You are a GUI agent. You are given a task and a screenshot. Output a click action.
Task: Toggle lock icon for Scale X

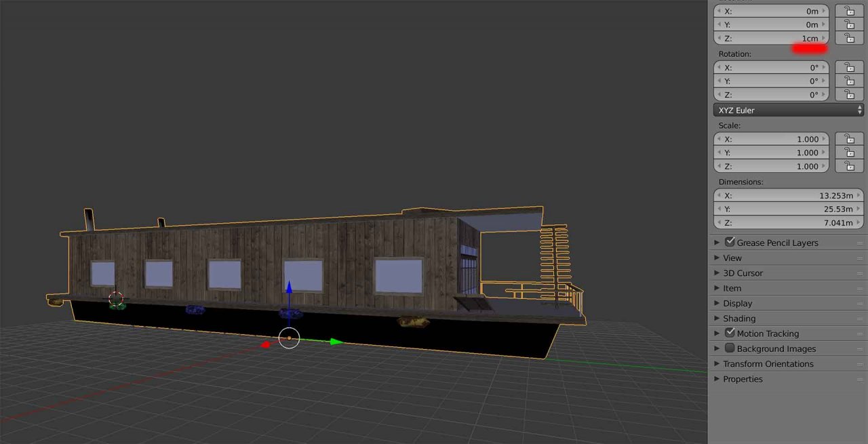point(849,139)
